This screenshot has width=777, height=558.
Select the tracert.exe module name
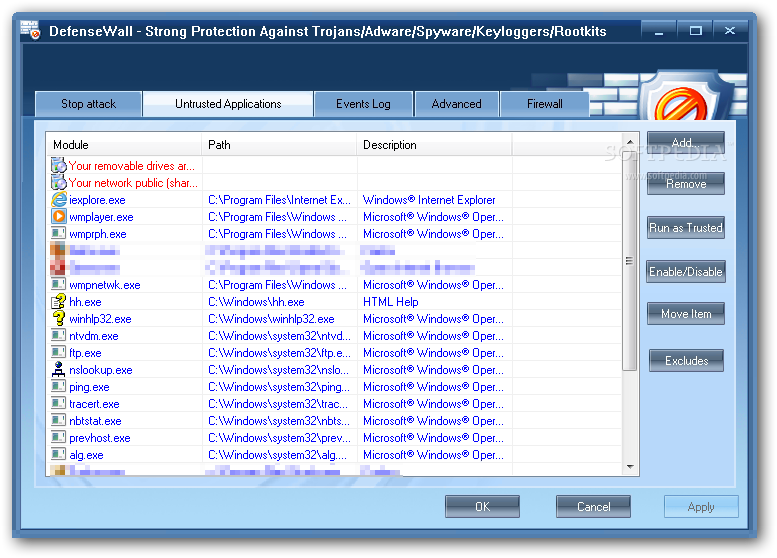tap(94, 404)
